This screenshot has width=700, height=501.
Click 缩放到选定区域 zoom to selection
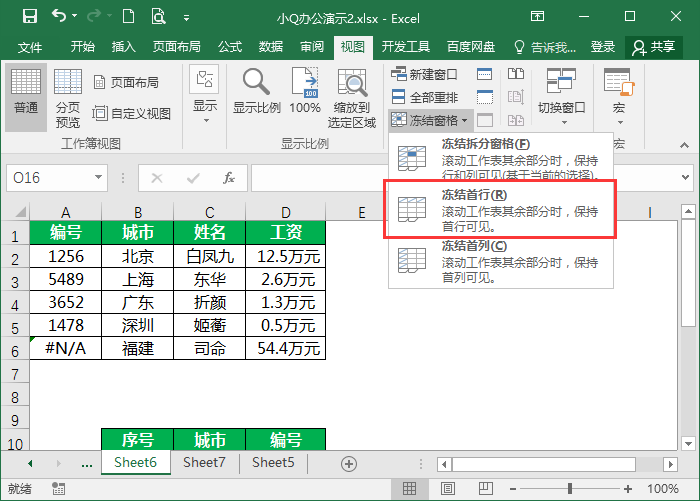click(x=352, y=98)
